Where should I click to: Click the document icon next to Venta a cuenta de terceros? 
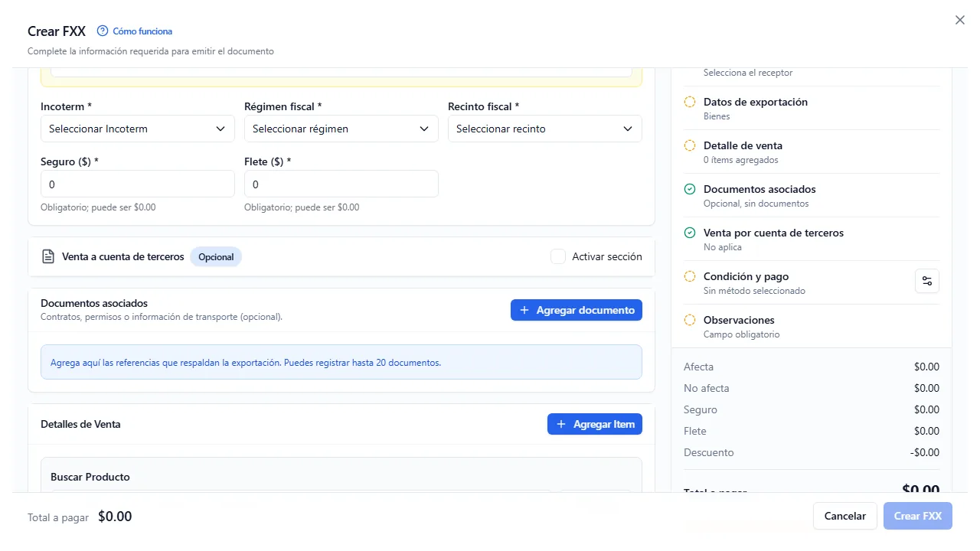click(48, 257)
